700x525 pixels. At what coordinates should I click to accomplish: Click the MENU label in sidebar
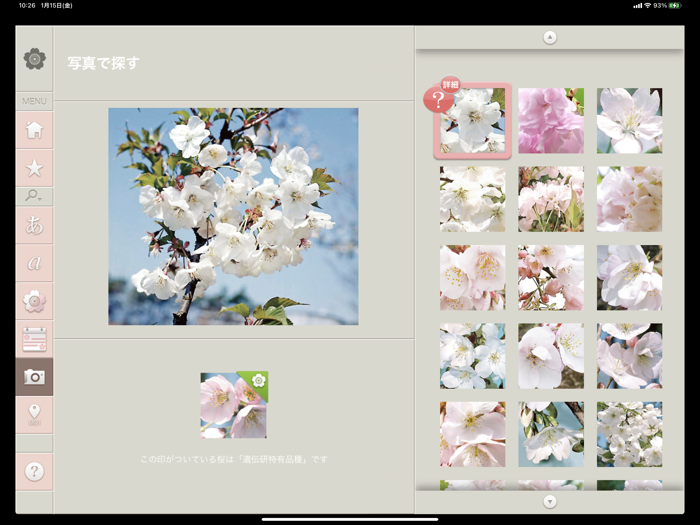point(34,101)
